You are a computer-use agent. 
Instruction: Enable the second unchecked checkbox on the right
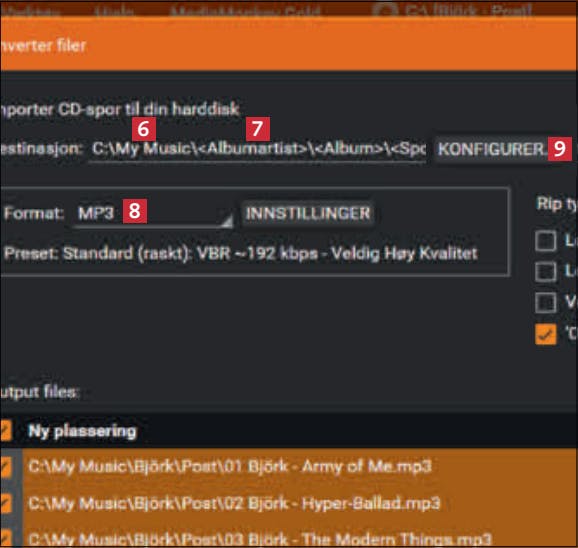tap(546, 272)
